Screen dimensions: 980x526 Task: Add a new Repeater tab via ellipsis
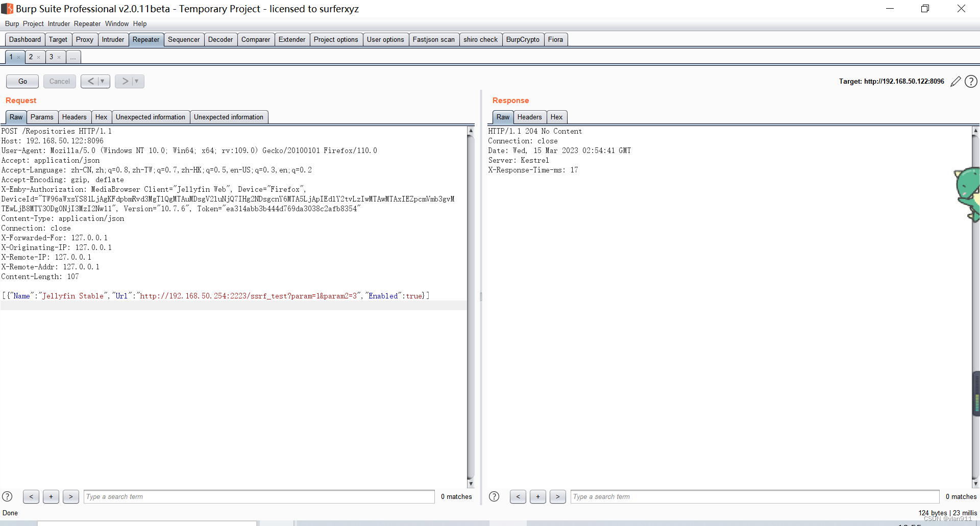[73, 57]
